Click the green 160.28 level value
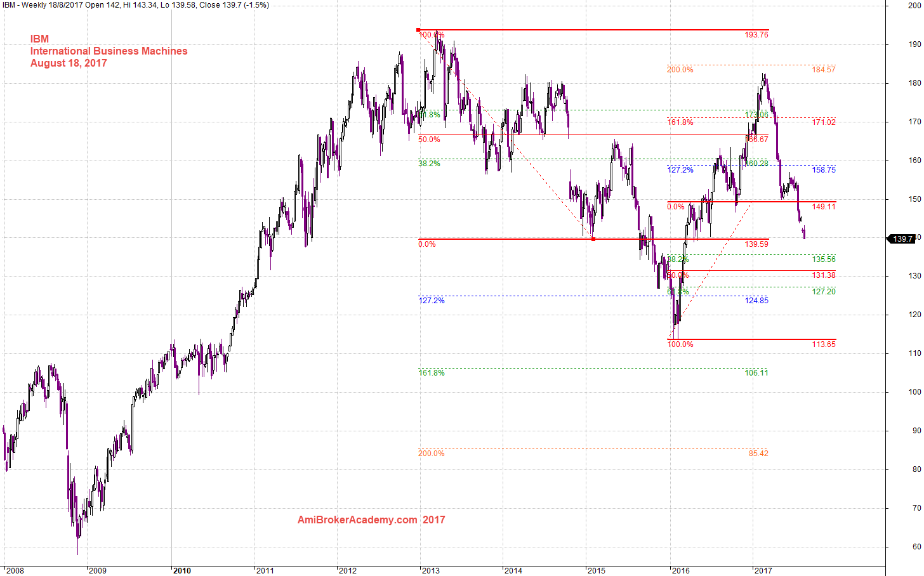The image size is (924, 576). click(x=756, y=164)
